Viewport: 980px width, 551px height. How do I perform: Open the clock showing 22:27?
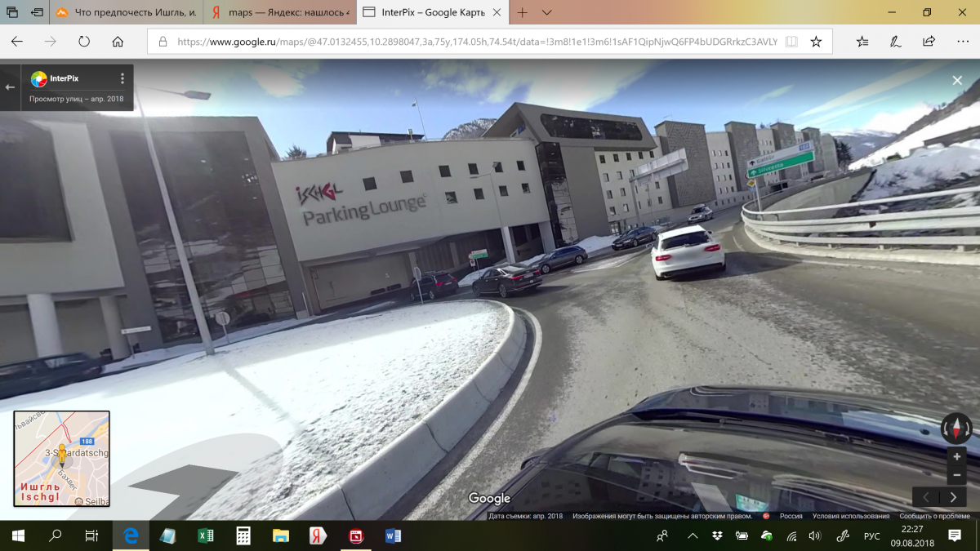coord(913,535)
